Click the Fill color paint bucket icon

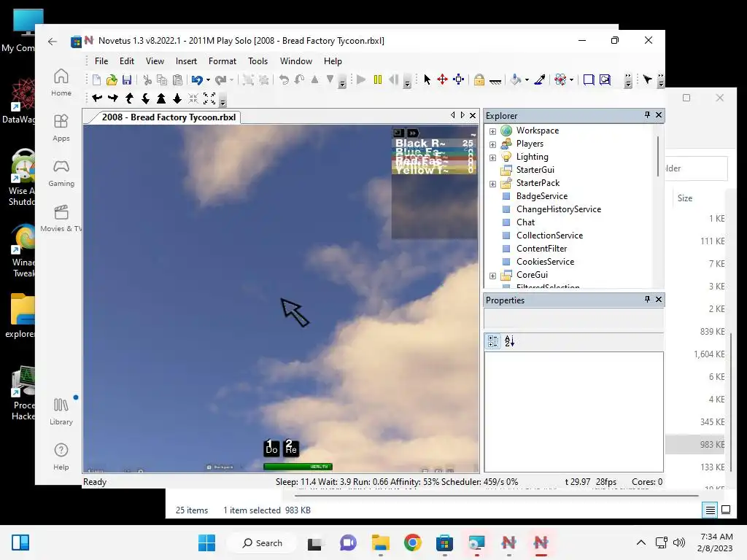[516, 79]
